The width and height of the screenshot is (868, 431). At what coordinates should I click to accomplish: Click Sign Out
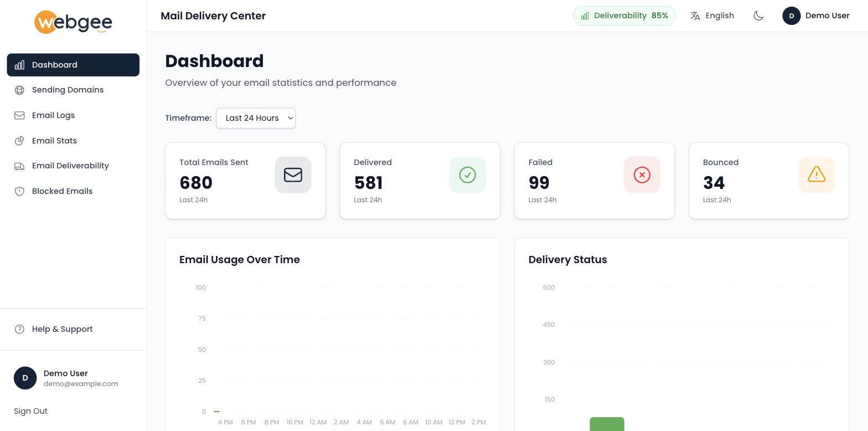(x=30, y=411)
